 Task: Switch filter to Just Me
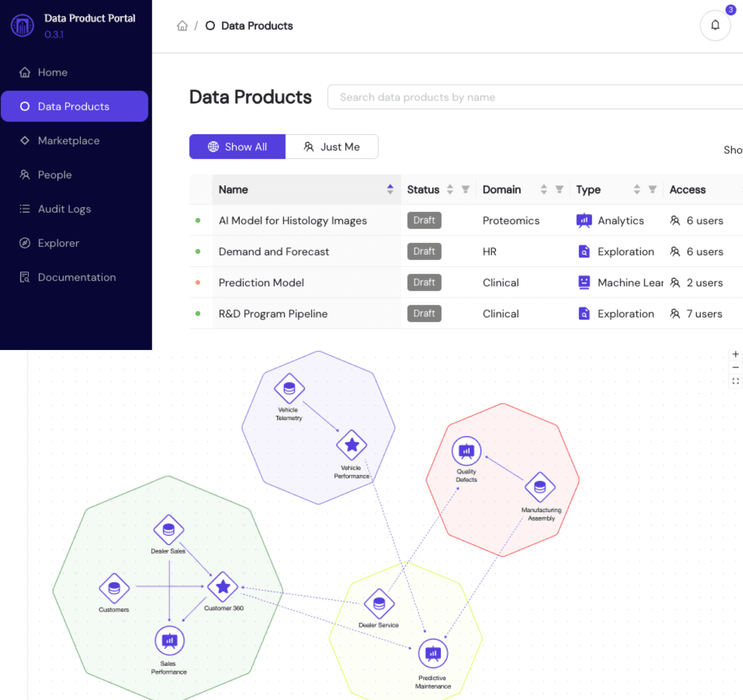point(332,147)
